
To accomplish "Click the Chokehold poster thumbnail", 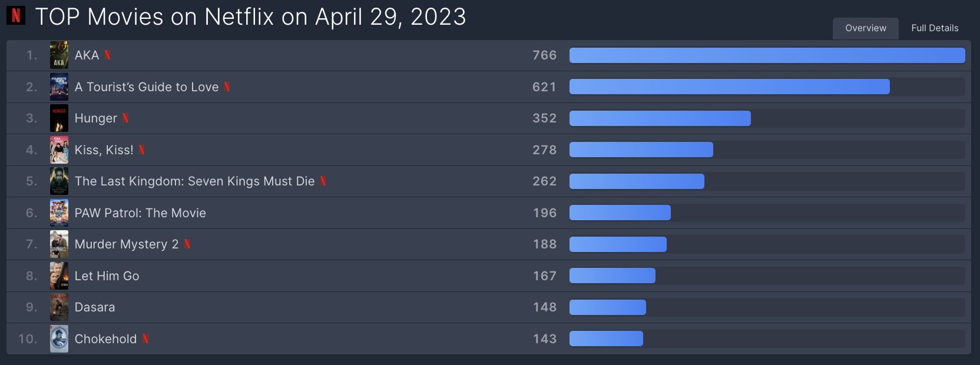I will [59, 339].
